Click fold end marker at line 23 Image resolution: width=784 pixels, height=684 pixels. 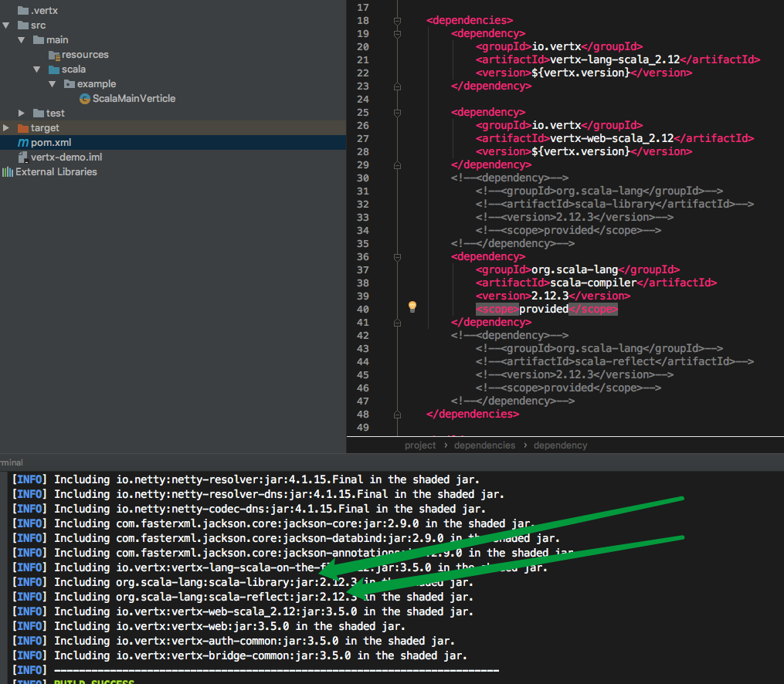pyautogui.click(x=397, y=86)
